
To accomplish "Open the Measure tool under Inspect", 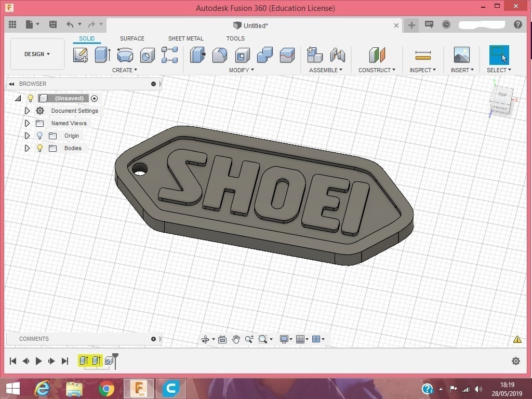I will [423, 55].
